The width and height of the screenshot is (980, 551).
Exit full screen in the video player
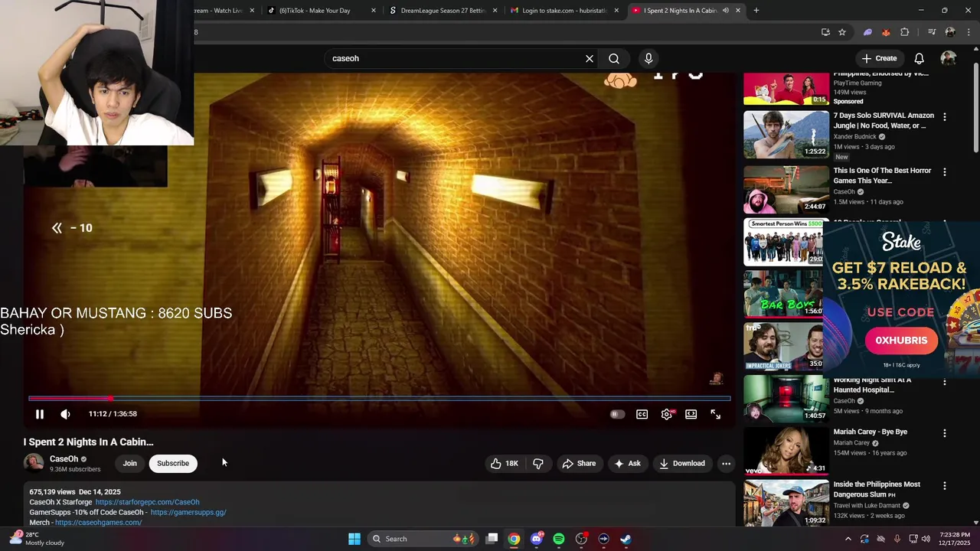[716, 414]
